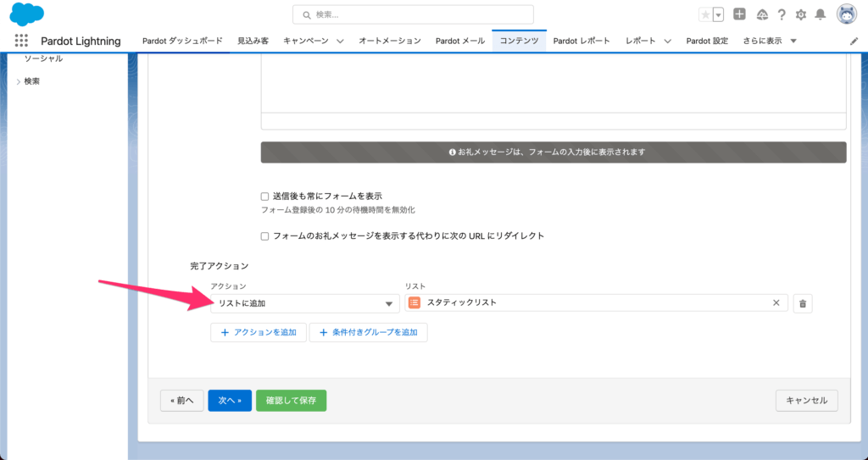This screenshot has height=460, width=868.
Task: Open the Pardot ダッシュボード tab
Action: 183,41
